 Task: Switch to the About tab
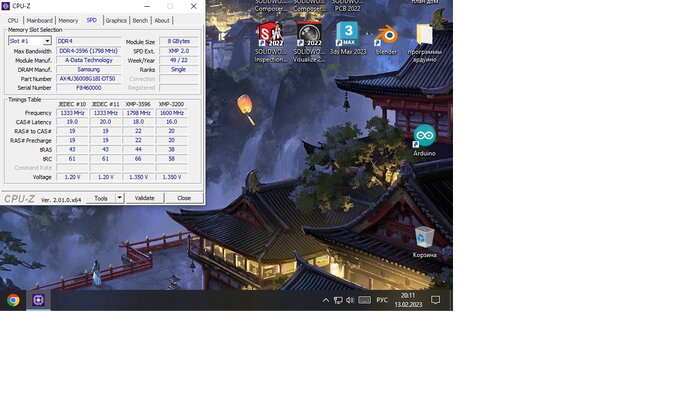(x=162, y=21)
